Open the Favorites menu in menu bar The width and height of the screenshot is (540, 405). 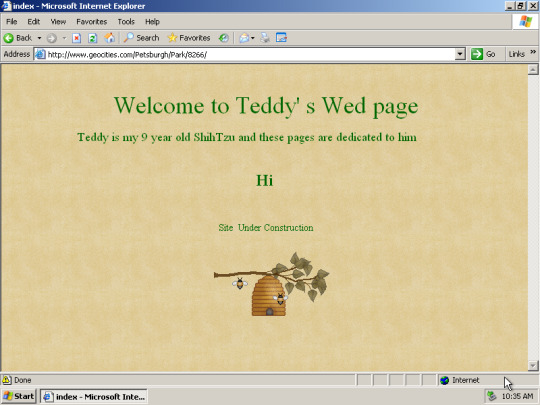click(x=92, y=22)
